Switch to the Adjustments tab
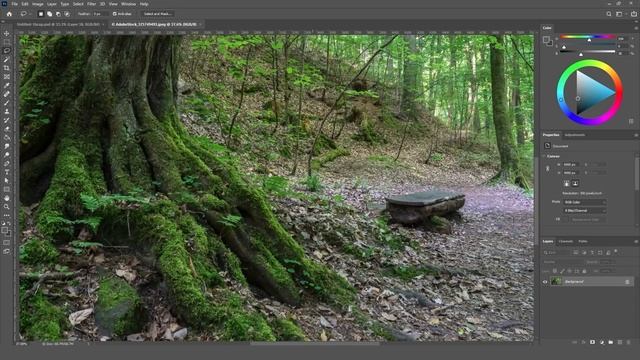This screenshot has height=360, width=640. pyautogui.click(x=575, y=135)
